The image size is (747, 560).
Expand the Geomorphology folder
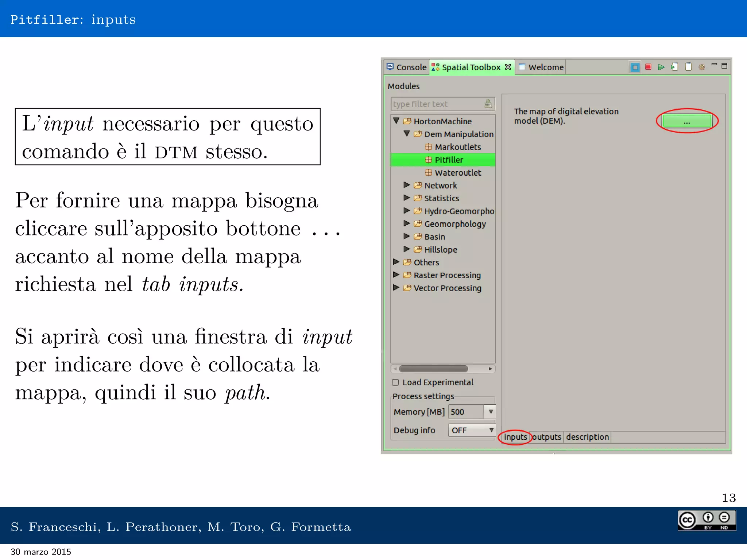[407, 223]
